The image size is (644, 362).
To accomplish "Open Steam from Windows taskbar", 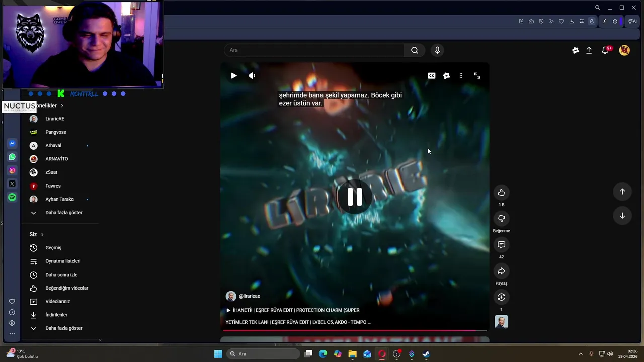I will (426, 354).
